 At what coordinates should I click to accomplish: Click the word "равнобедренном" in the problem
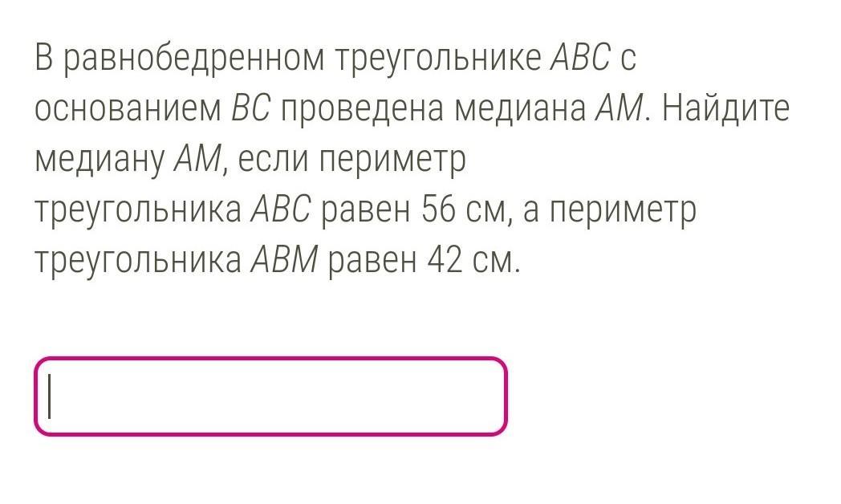194,59
